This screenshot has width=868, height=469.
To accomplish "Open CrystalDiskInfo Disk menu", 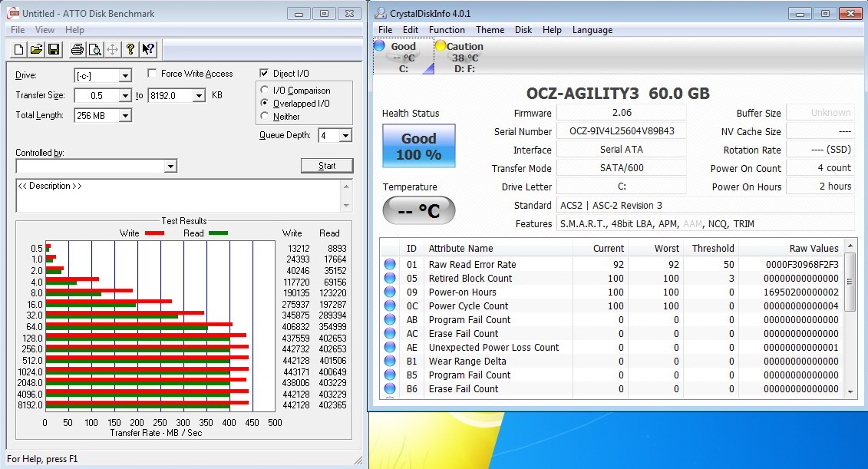I will (523, 30).
